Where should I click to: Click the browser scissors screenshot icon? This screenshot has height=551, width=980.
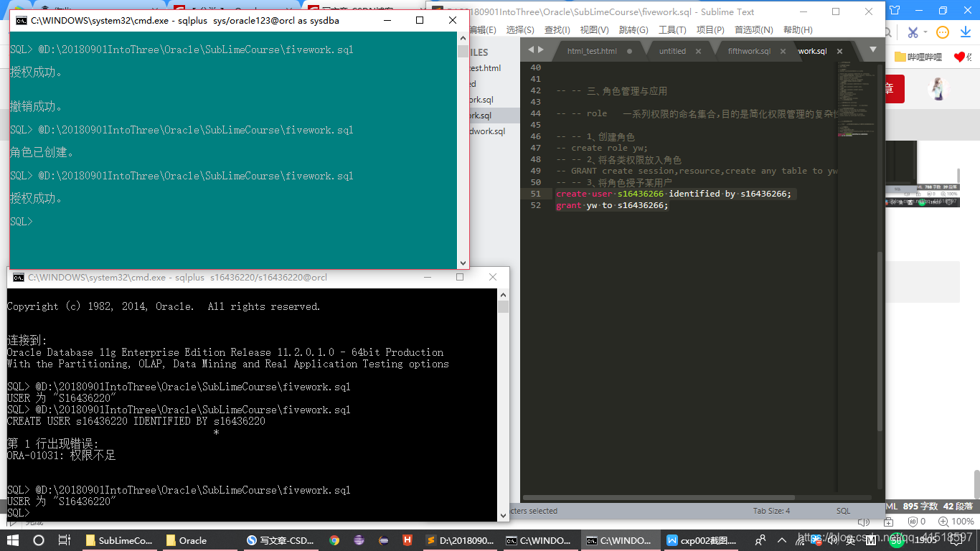pos(913,32)
